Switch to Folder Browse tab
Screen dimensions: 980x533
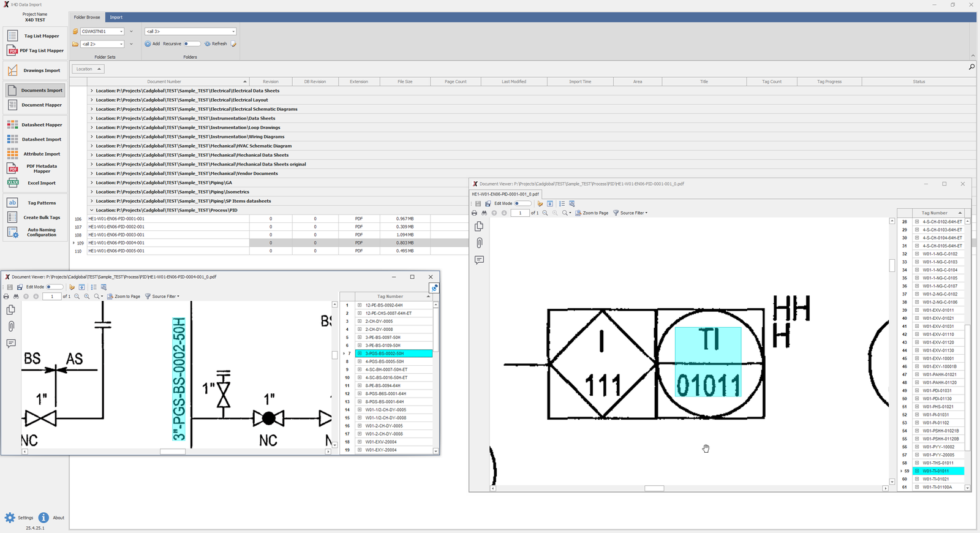pos(87,17)
